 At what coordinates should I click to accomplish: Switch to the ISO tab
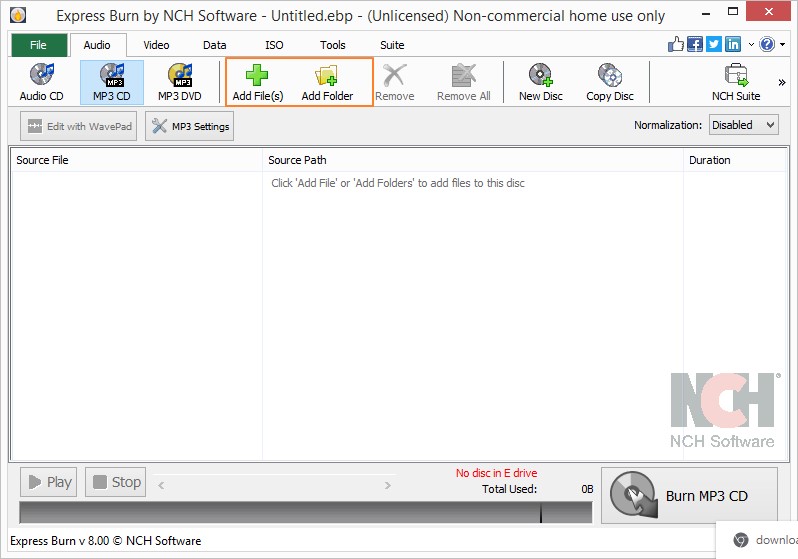pos(274,45)
